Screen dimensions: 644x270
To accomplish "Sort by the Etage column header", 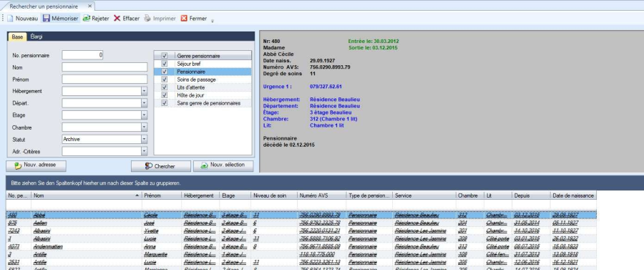I will click(x=235, y=196).
